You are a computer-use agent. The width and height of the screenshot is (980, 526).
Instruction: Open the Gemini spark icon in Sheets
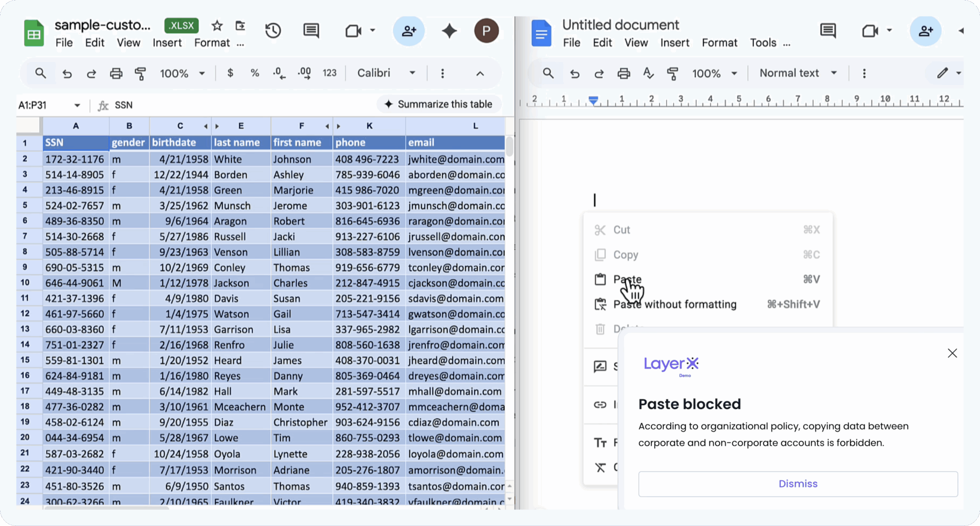click(449, 31)
